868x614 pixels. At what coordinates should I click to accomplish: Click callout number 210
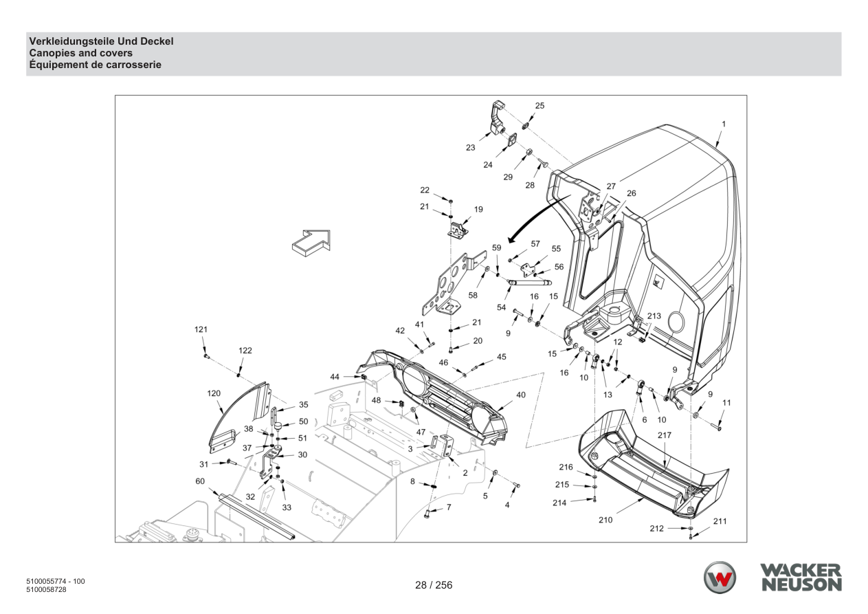click(605, 520)
